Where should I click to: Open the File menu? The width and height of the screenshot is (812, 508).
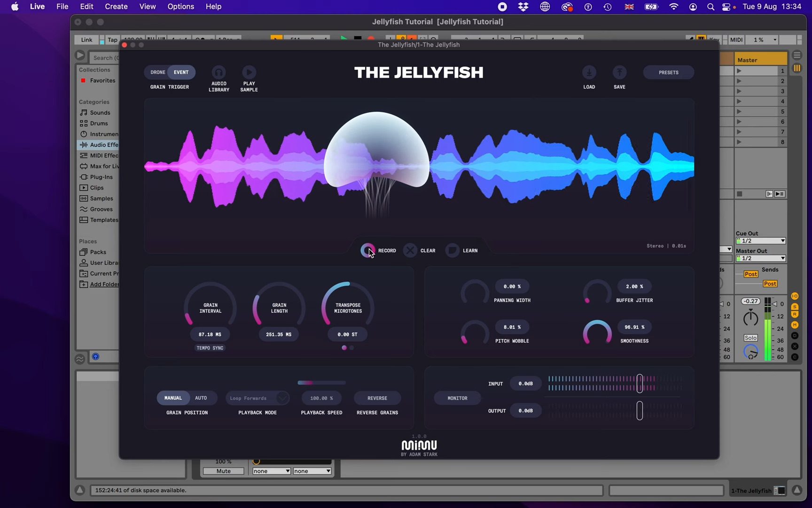pyautogui.click(x=62, y=7)
